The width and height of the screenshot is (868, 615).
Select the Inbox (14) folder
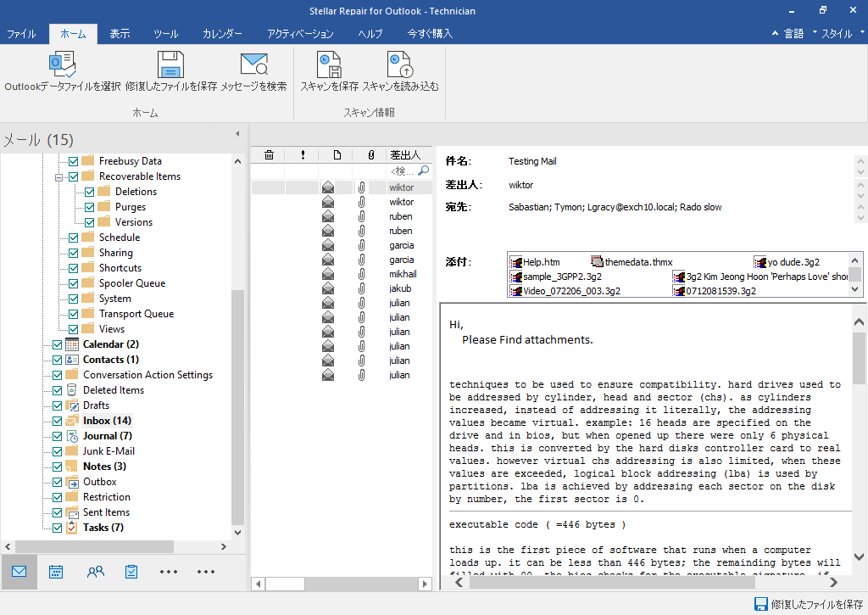click(107, 421)
